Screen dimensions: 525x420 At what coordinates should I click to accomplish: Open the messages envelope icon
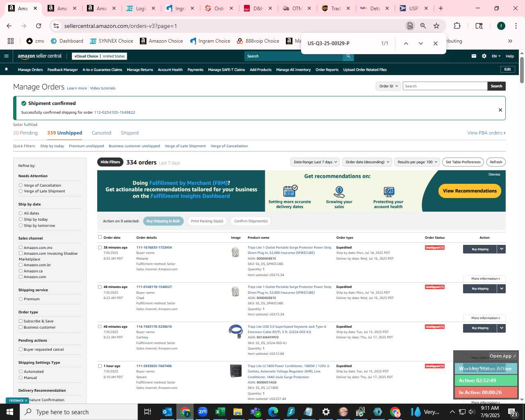coord(474,56)
